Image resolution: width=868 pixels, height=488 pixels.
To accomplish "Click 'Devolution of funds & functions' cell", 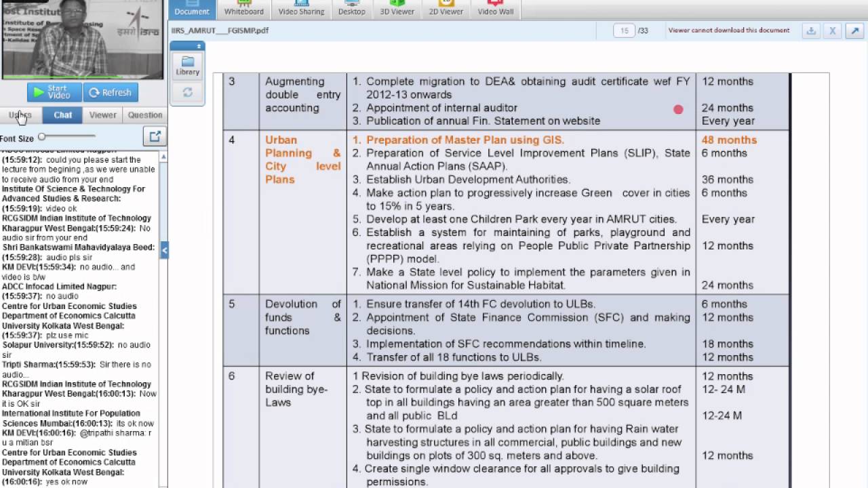I will tap(302, 317).
